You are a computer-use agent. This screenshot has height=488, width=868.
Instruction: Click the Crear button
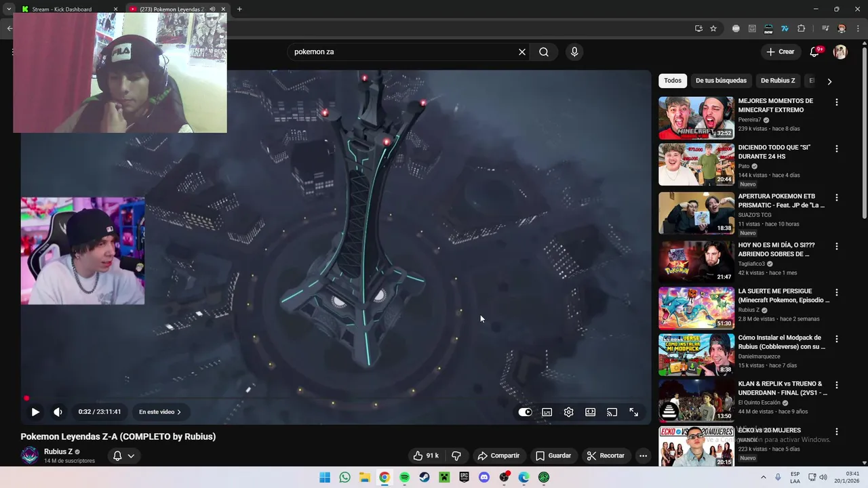[780, 52]
